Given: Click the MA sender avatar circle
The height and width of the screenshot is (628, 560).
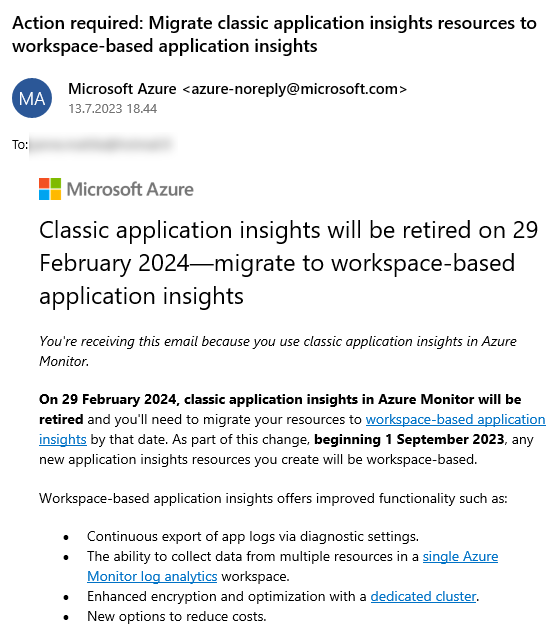Looking at the screenshot, I should pyautogui.click(x=32, y=98).
